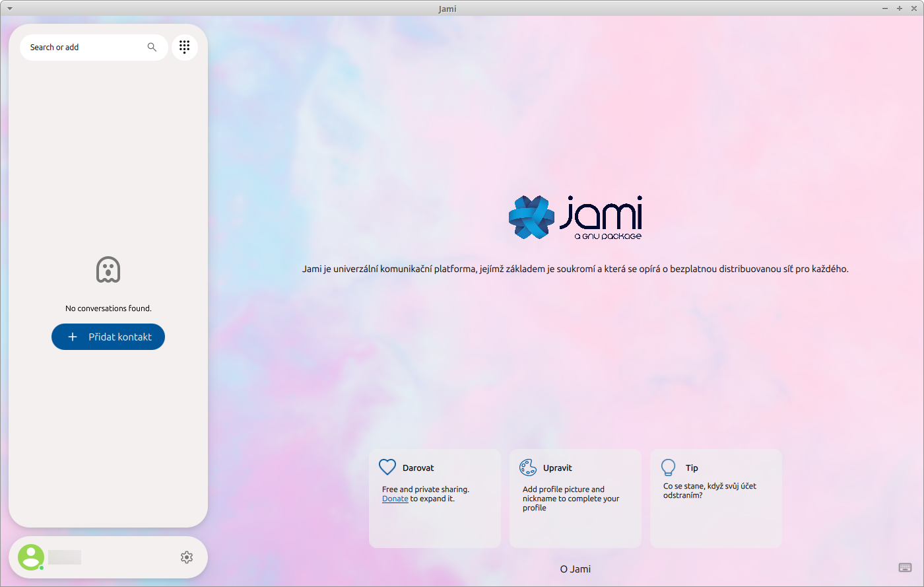Click the Jami platform description text
Image resolution: width=924 pixels, height=587 pixels.
coord(576,269)
